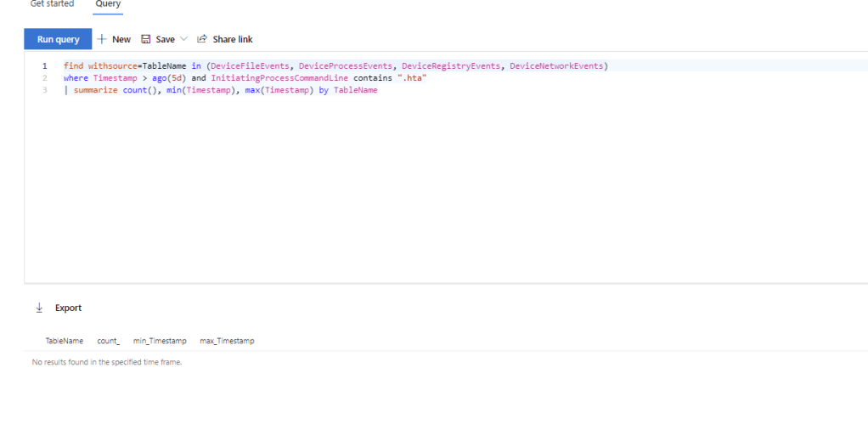Sort by the TableName column header

pyautogui.click(x=65, y=341)
